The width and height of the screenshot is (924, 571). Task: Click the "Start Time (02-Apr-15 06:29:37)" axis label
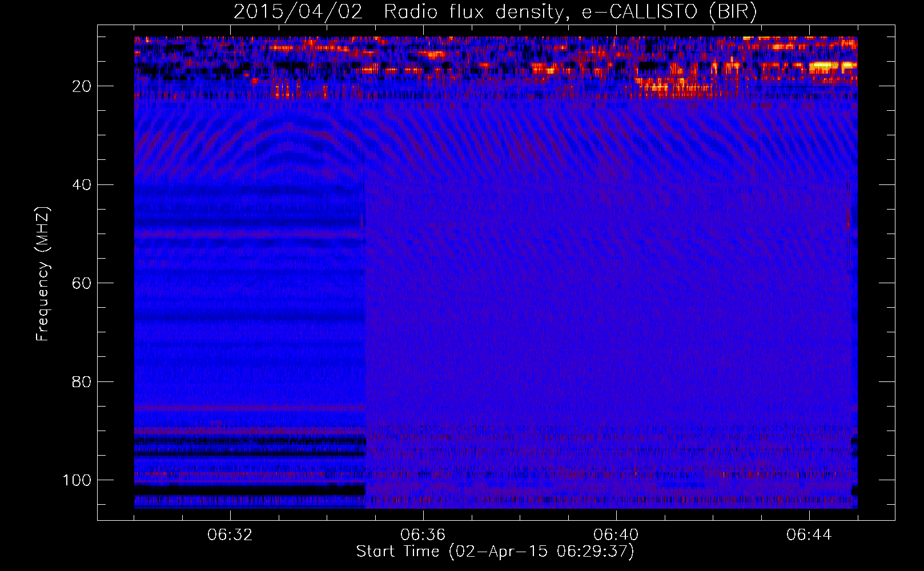[495, 552]
